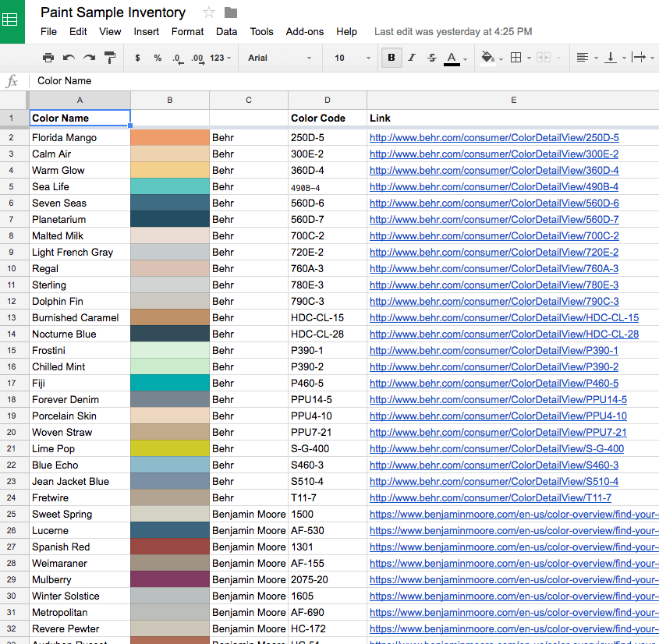The width and height of the screenshot is (659, 644).
Task: Open the Data menu
Action: pos(226,32)
